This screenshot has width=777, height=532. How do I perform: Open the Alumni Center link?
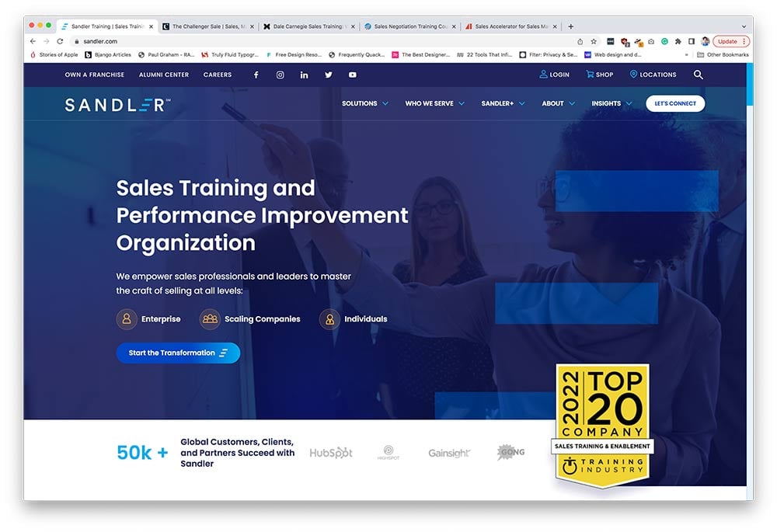[x=164, y=75]
